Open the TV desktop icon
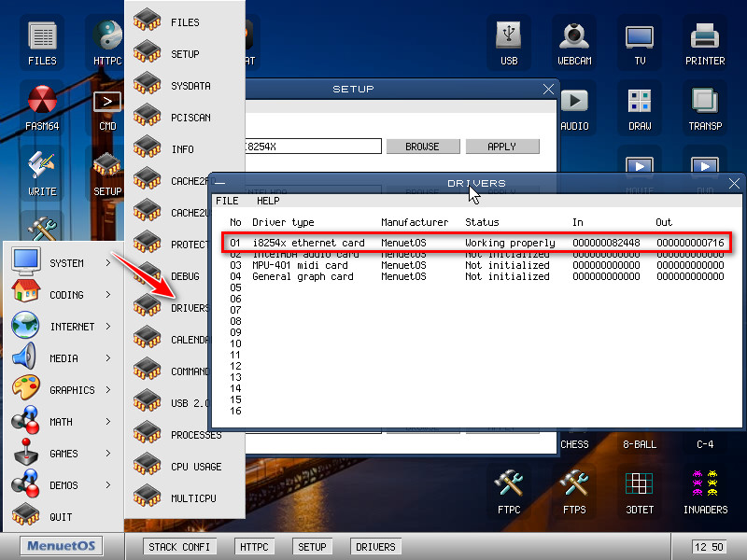Screen dimensions: 747x560 [640, 40]
